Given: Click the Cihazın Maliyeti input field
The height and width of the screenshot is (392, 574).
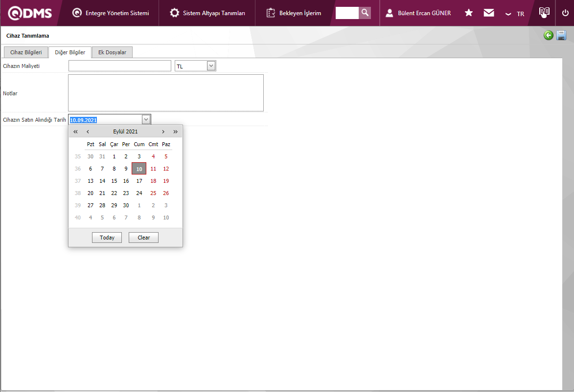Looking at the screenshot, I should click(x=120, y=66).
